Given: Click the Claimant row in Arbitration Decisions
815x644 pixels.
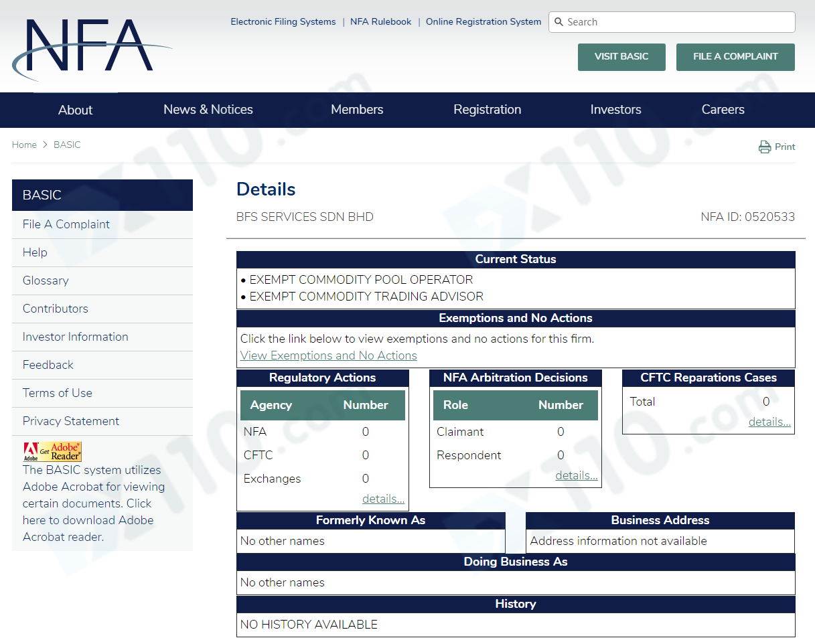Looking at the screenshot, I should click(516, 432).
